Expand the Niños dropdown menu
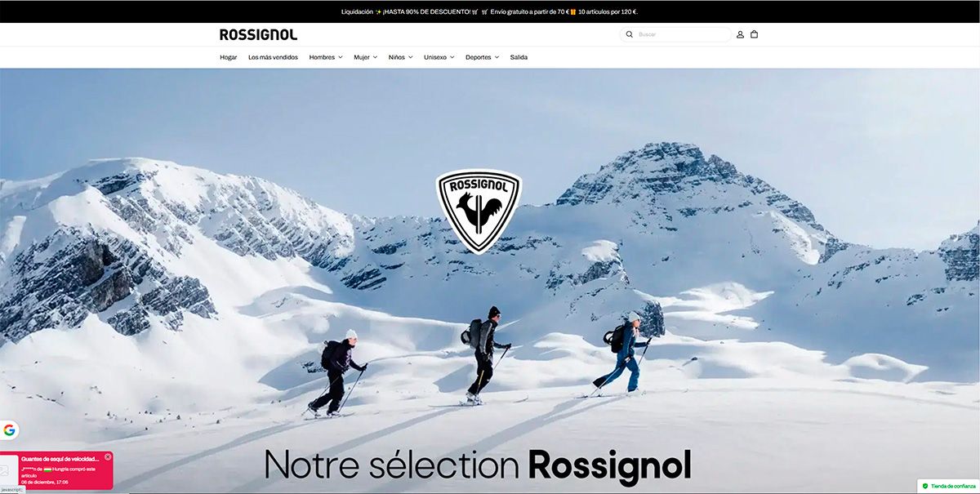Image resolution: width=980 pixels, height=494 pixels. (x=400, y=57)
